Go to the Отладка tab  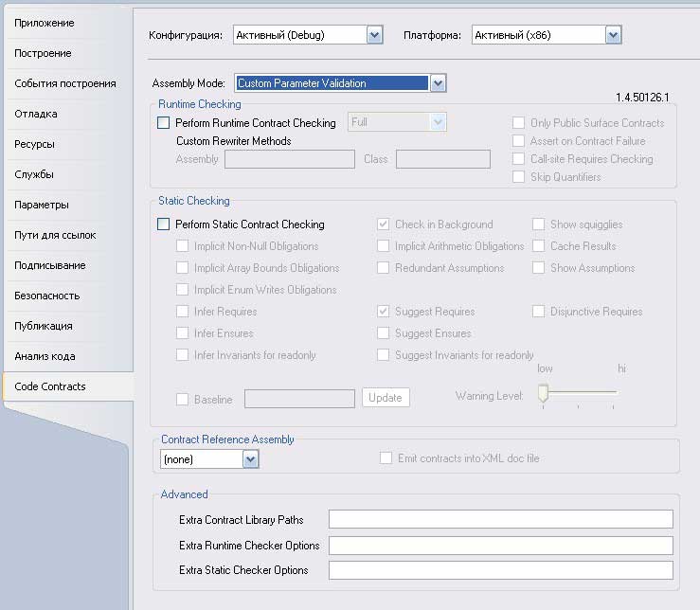[36, 114]
